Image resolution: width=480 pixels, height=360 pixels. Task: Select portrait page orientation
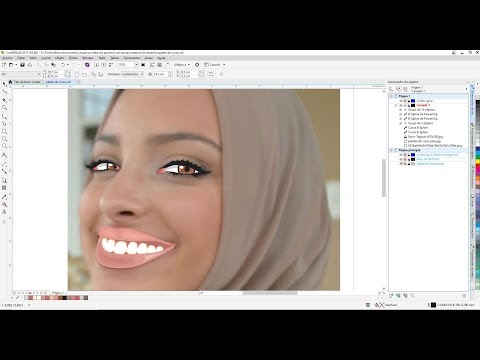(77, 74)
